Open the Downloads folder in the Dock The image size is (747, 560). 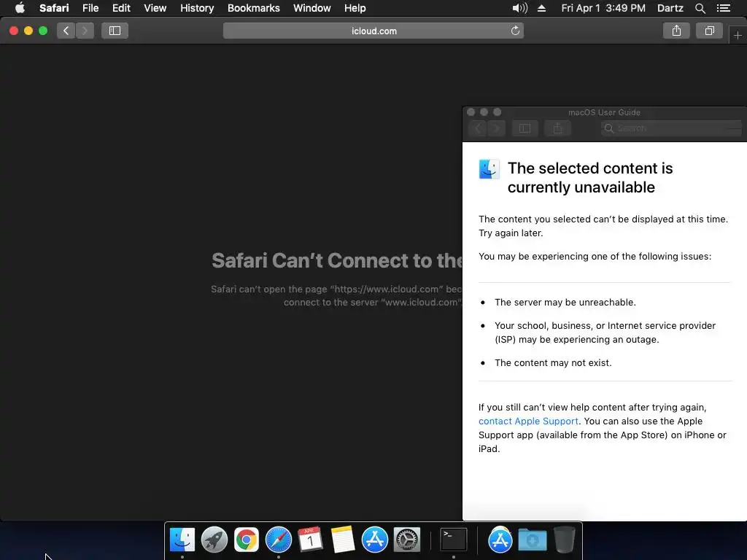(532, 540)
